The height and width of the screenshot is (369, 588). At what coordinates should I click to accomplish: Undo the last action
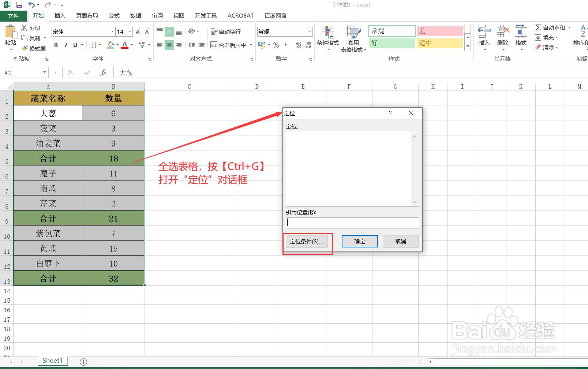click(31, 5)
